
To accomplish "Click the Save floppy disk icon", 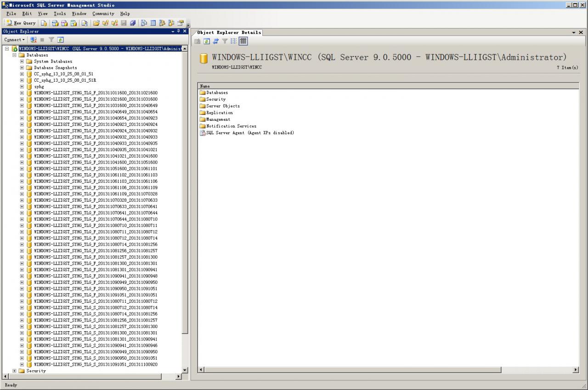I will pos(124,23).
